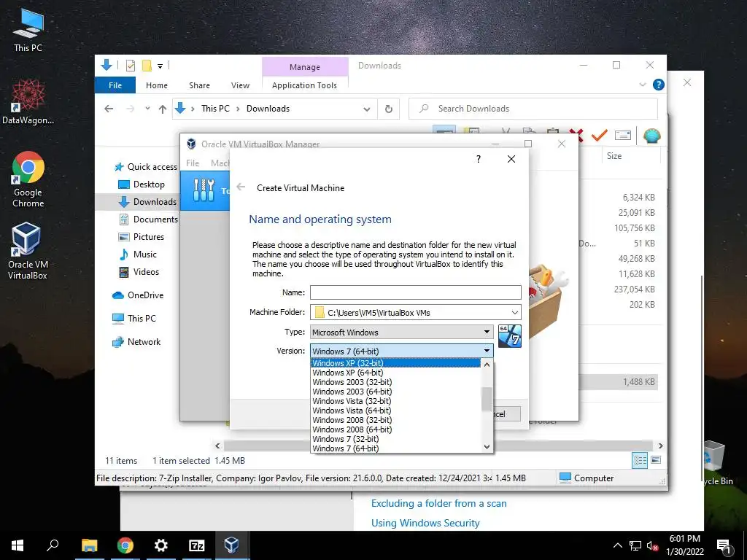The height and width of the screenshot is (560, 747).
Task: Choose Windows 7 (32-bit) entry
Action: point(396,439)
